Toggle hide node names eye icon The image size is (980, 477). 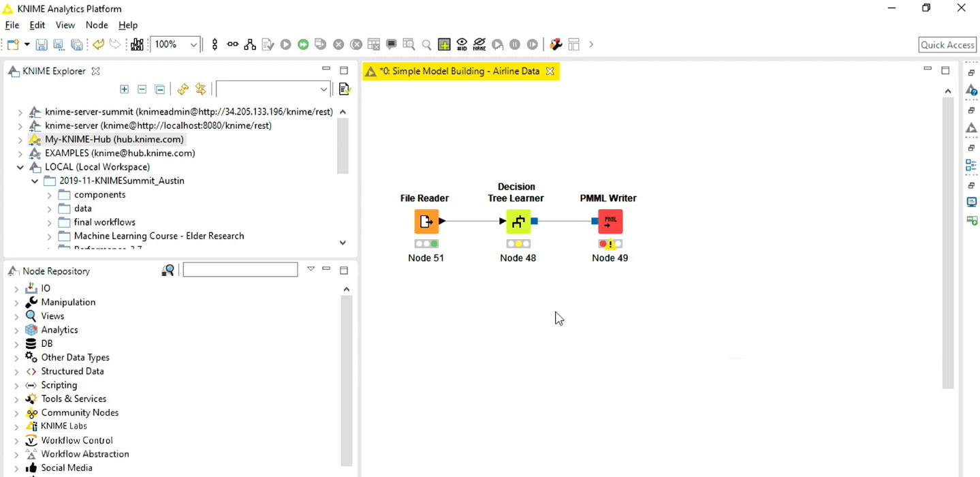point(479,44)
